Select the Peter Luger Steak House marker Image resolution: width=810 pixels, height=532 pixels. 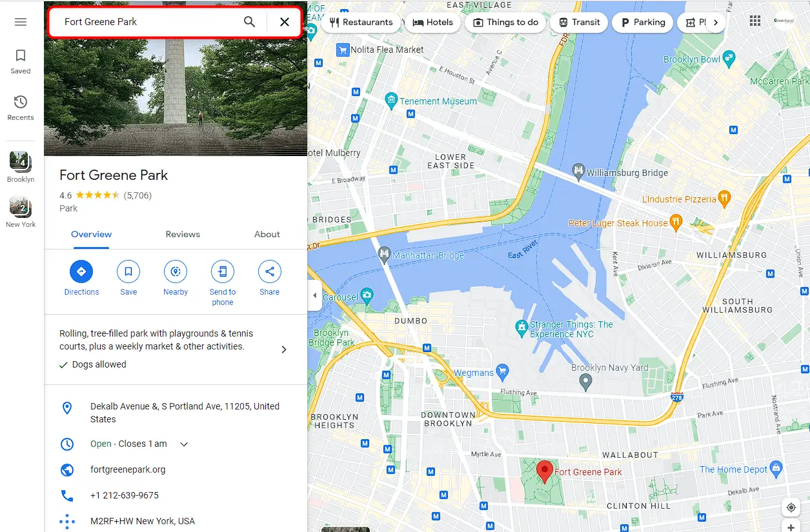coord(676,223)
